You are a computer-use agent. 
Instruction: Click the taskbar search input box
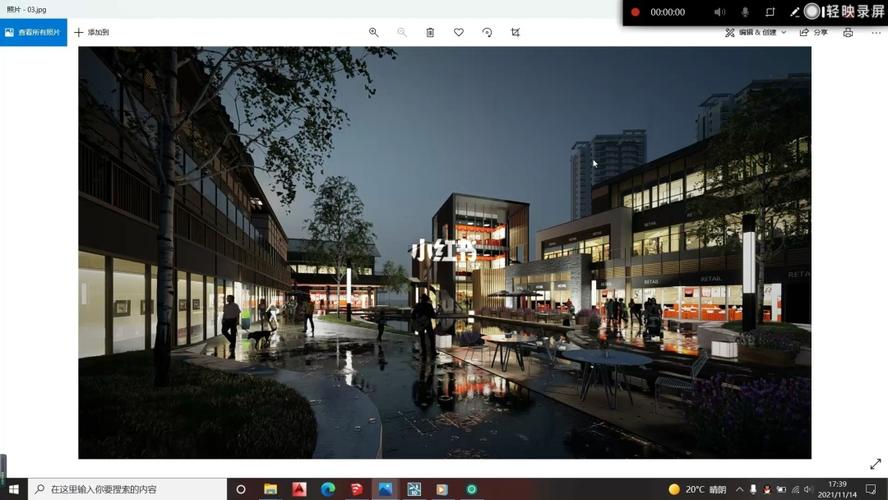(x=127, y=489)
